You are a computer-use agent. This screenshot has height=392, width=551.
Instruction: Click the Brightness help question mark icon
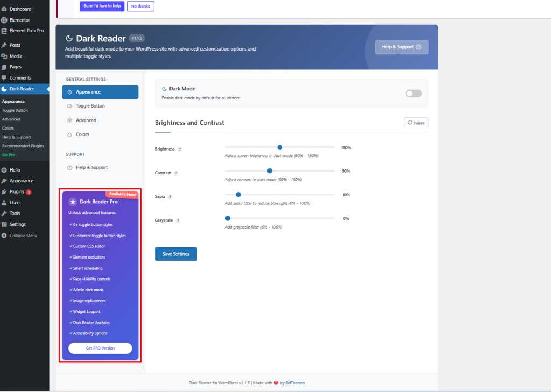coord(180,149)
